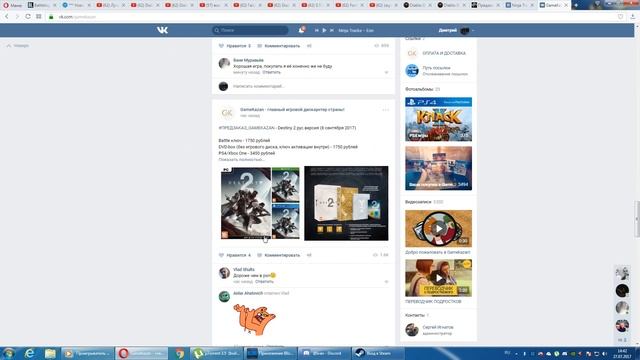The height and width of the screenshot is (360, 640).
Task: Open the Windows Start button
Action: [x=9, y=353]
